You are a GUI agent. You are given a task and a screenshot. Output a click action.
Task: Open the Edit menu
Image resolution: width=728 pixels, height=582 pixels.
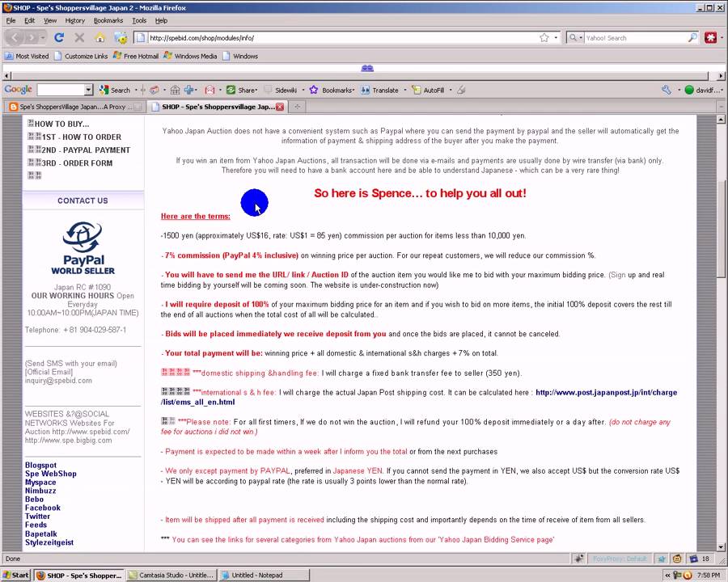click(x=30, y=20)
